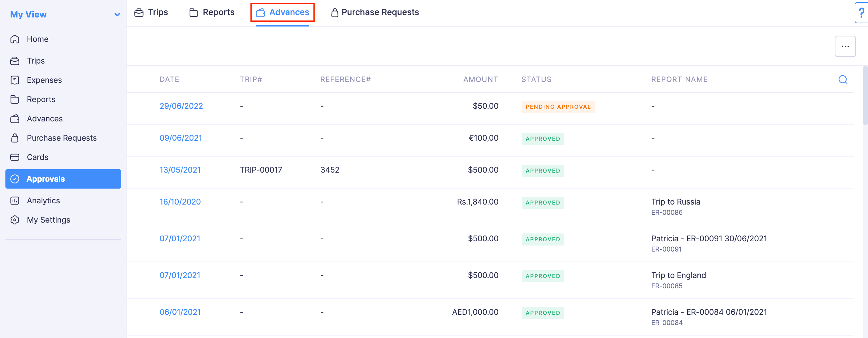Click the Analytics chart icon
This screenshot has width=868, height=338.
coord(15,201)
